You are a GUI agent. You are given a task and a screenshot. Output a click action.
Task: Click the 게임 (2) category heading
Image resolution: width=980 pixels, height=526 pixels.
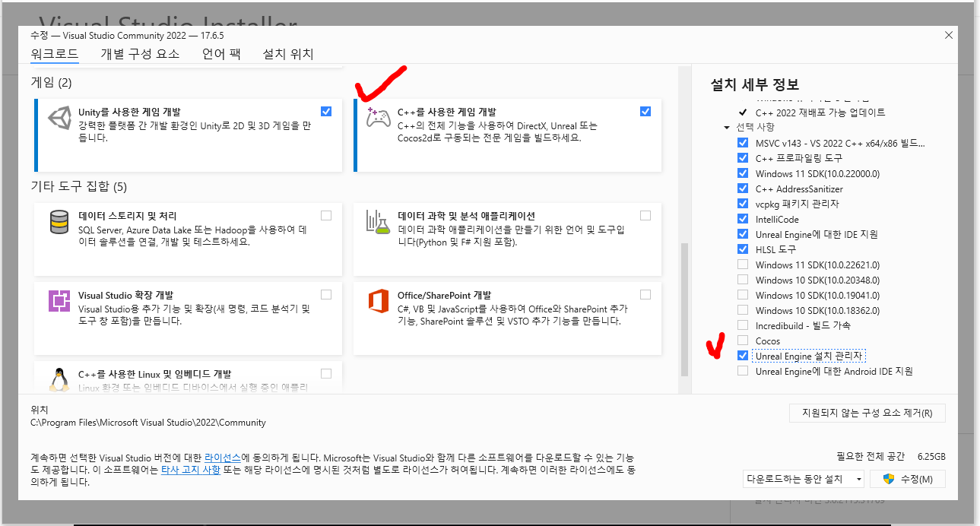51,82
